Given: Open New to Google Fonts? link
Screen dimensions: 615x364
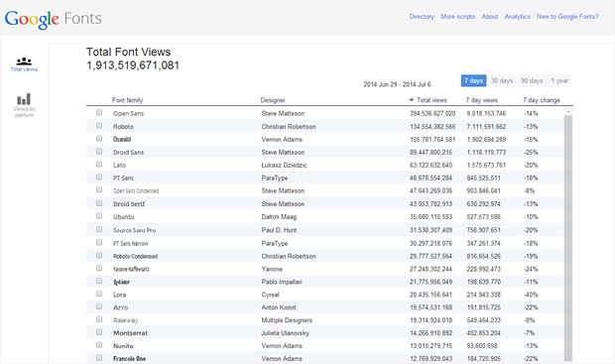Looking at the screenshot, I should [567, 17].
